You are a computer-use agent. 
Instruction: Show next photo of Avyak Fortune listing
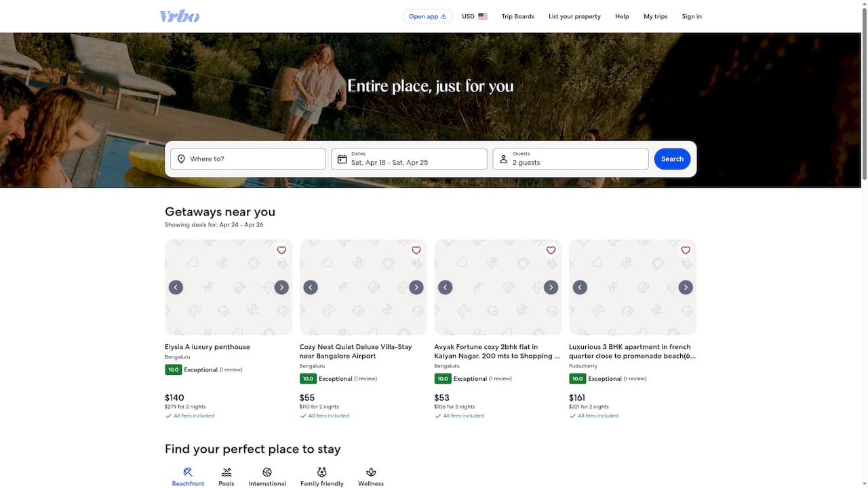tap(551, 287)
